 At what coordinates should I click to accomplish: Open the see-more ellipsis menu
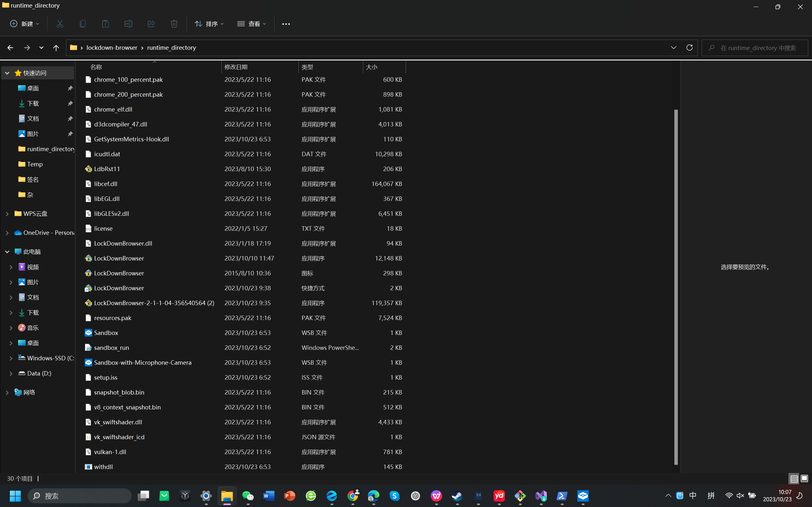pos(285,23)
